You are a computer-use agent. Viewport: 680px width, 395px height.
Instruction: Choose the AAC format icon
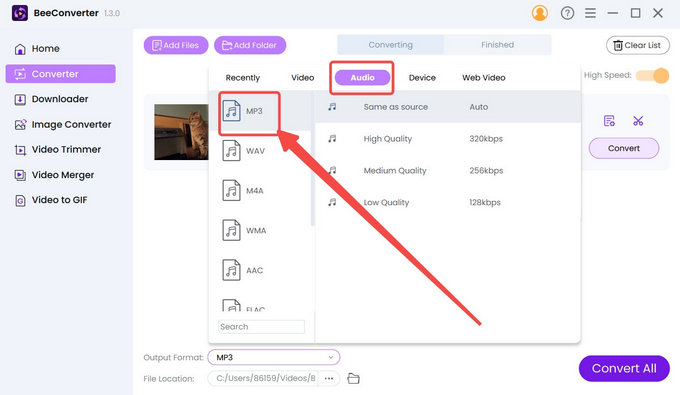[232, 270]
